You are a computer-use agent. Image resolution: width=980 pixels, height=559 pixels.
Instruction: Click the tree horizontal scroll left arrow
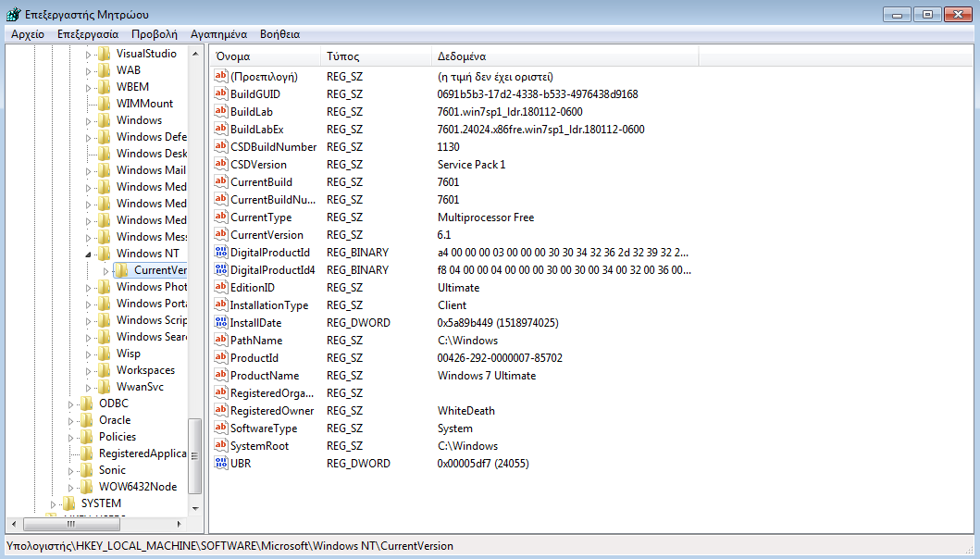[x=14, y=523]
